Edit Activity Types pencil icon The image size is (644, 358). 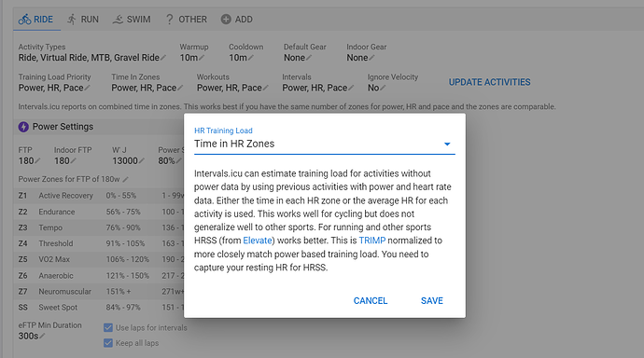163,58
